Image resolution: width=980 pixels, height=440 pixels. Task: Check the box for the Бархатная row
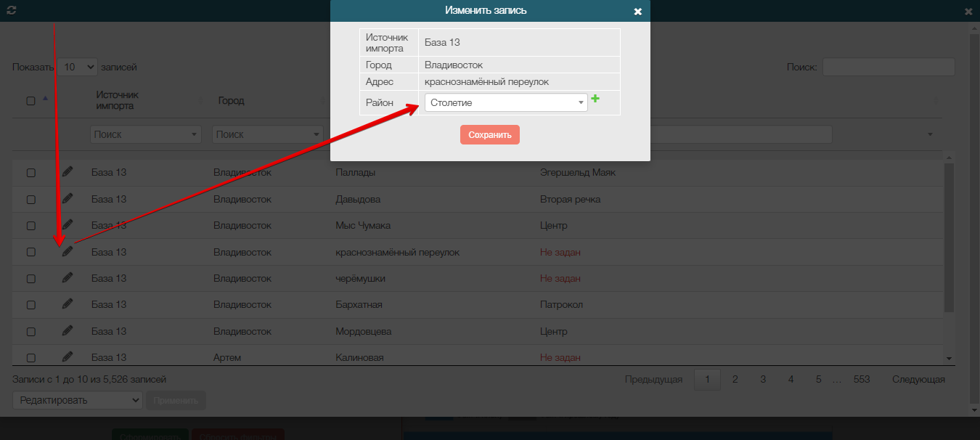31,305
